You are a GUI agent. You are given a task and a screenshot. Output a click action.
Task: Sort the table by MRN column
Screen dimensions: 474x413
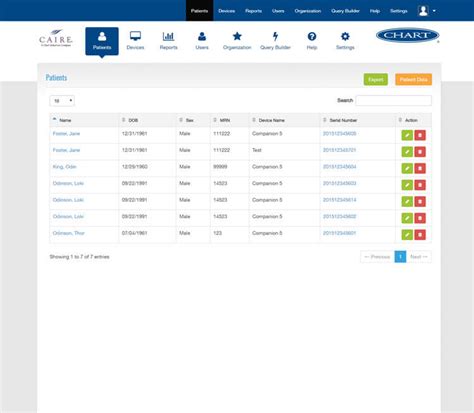tap(230, 120)
